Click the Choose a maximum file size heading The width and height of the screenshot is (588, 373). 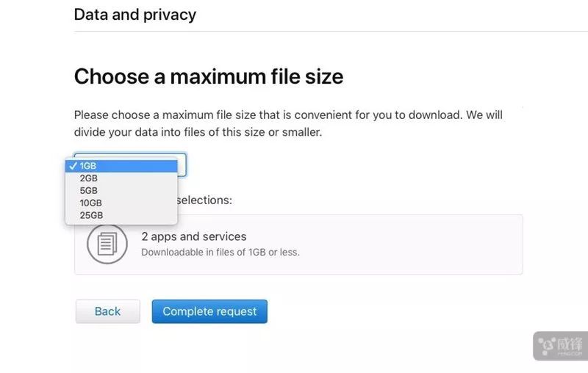[x=209, y=76]
